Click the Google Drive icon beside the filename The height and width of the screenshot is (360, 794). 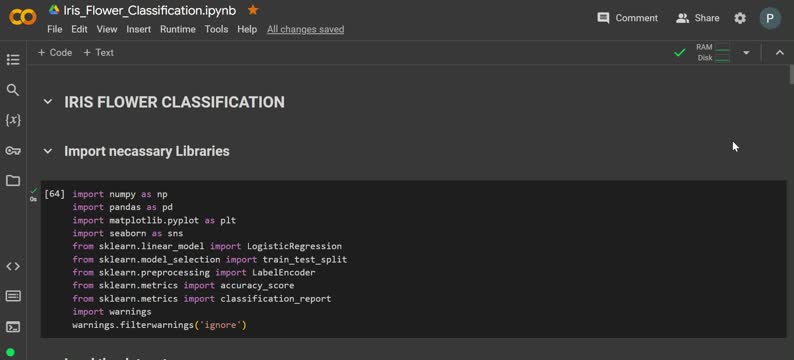54,10
